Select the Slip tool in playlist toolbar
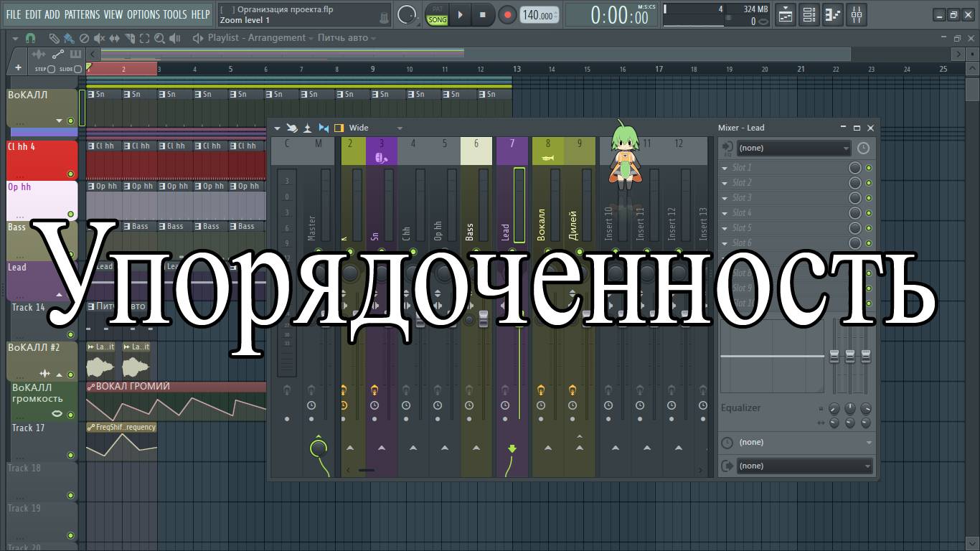This screenshot has height=551, width=980. [114, 38]
